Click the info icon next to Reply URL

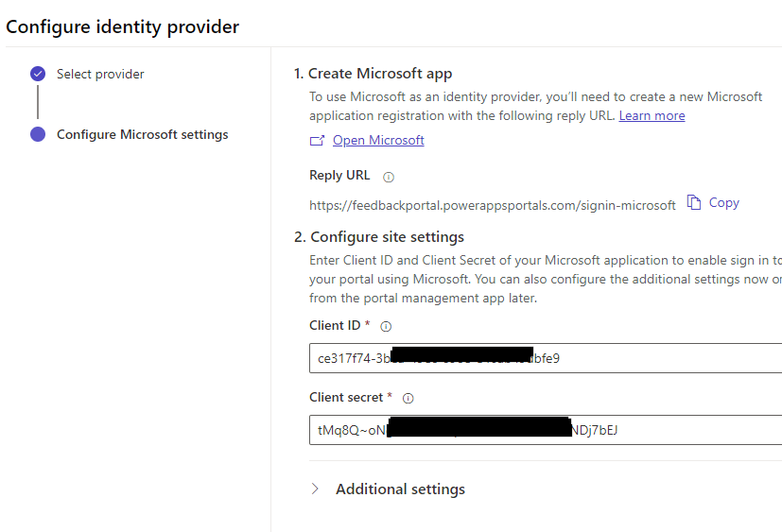(389, 177)
